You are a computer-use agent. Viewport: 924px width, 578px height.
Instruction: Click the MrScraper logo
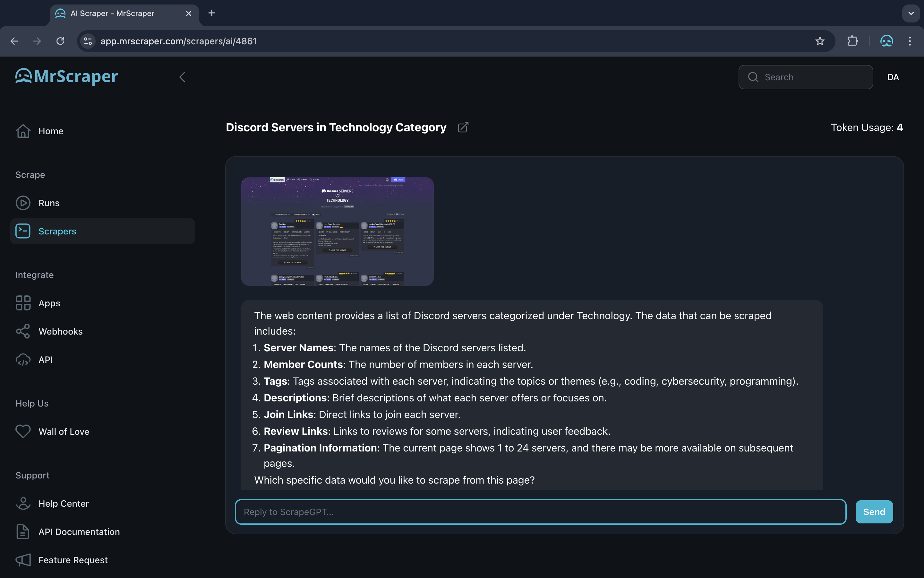point(67,76)
